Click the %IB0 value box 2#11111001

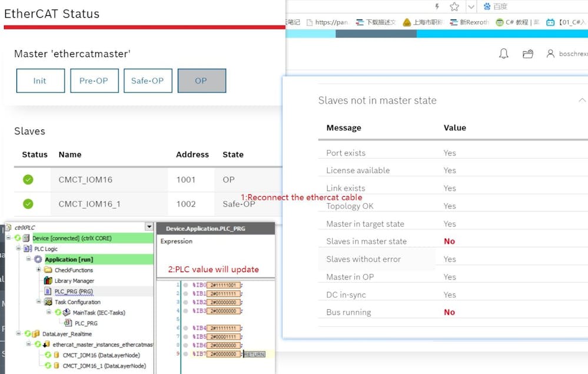[222, 285]
